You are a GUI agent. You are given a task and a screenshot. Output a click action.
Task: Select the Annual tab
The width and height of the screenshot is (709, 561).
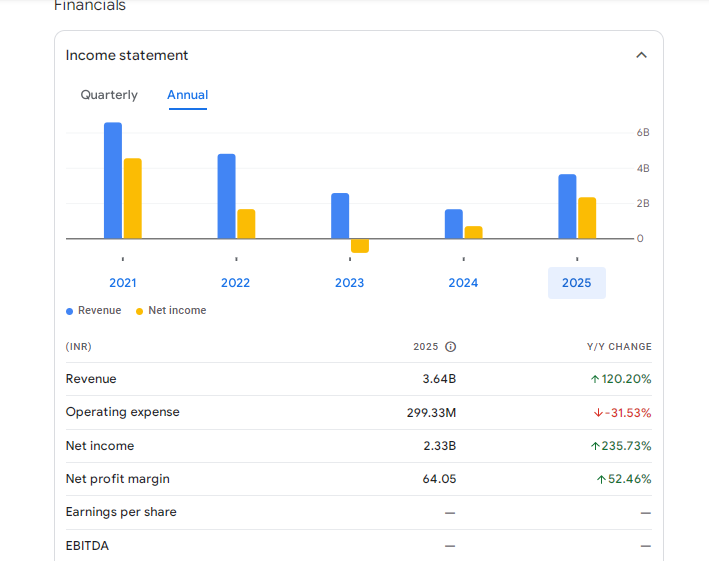pos(188,95)
